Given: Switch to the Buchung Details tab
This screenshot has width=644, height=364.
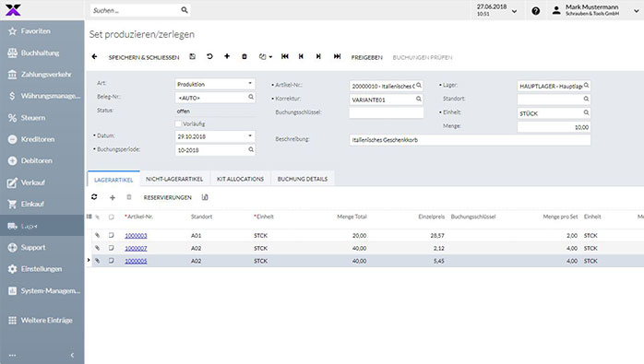Looking at the screenshot, I should 303,179.
